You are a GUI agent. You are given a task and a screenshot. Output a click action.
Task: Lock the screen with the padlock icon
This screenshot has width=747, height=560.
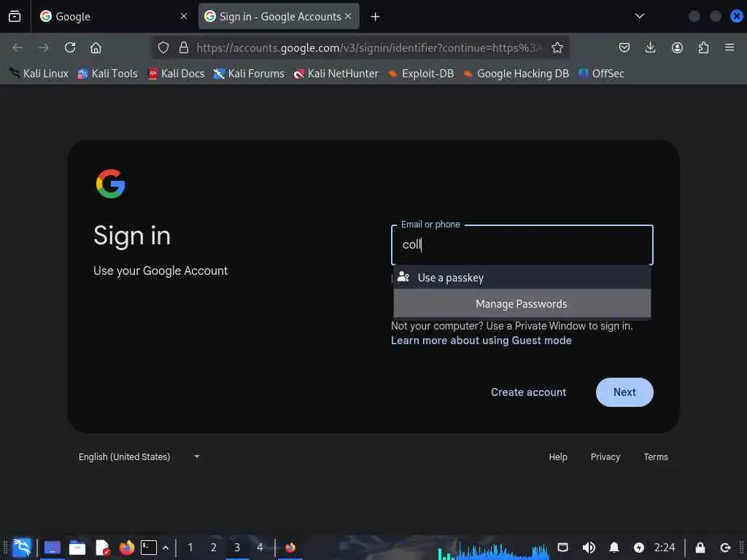click(700, 548)
